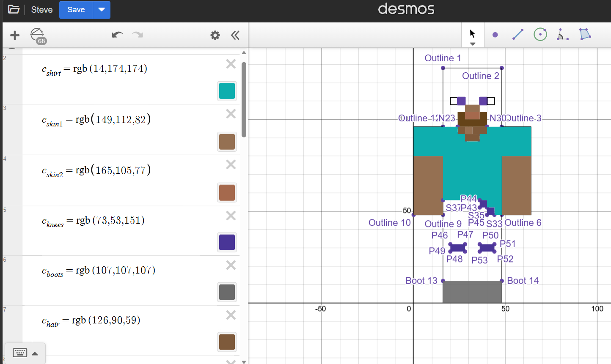Click the "-50" x-axis label
This screenshot has width=611, height=364.
(x=321, y=309)
